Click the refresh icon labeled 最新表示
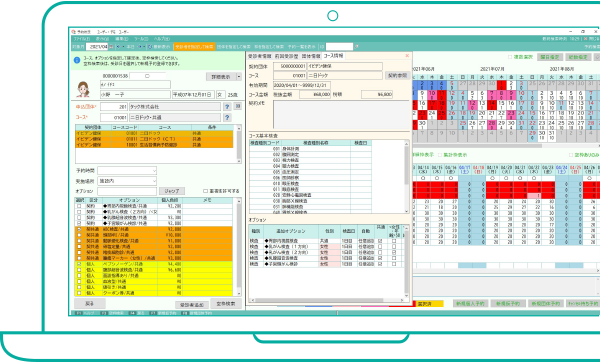 [150, 47]
